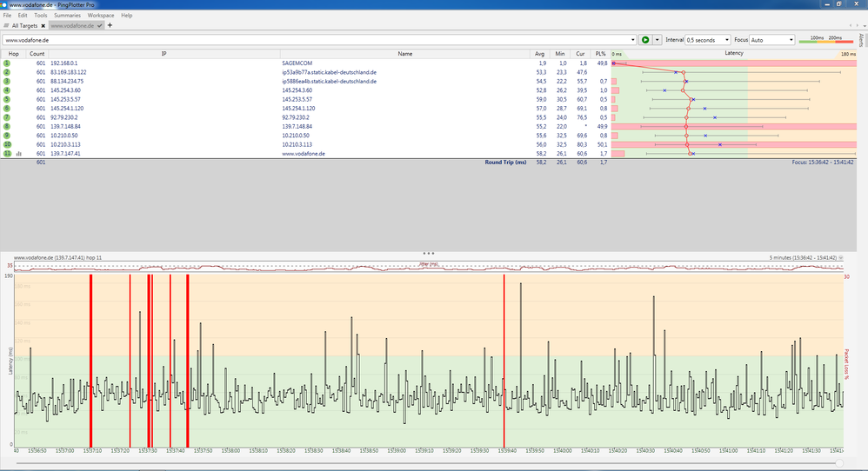
Task: Click the Min column header
Action: click(560, 54)
